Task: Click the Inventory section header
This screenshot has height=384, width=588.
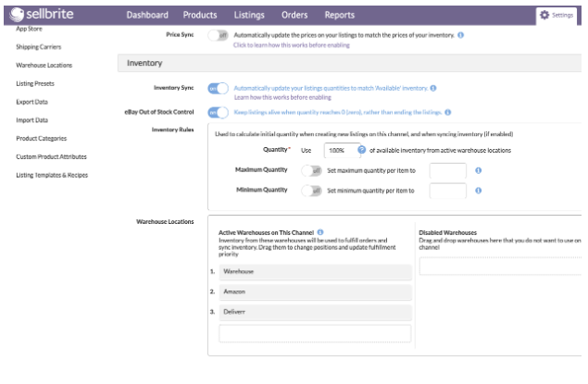Action: [349, 63]
